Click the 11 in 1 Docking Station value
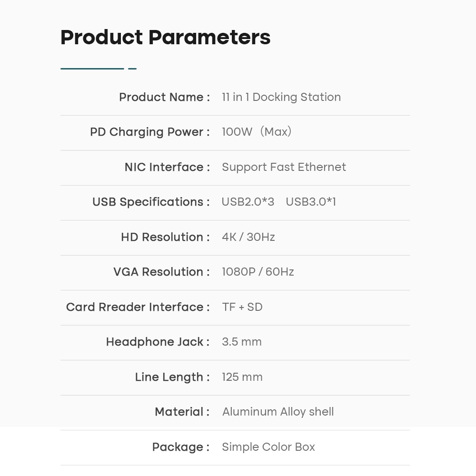Image resolution: width=476 pixels, height=476 pixels. click(x=281, y=97)
